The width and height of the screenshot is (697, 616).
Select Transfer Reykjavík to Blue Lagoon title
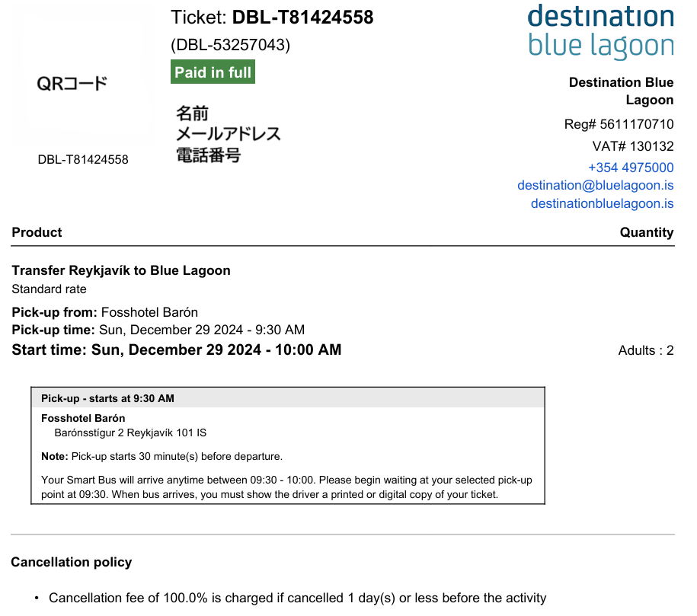tap(121, 270)
